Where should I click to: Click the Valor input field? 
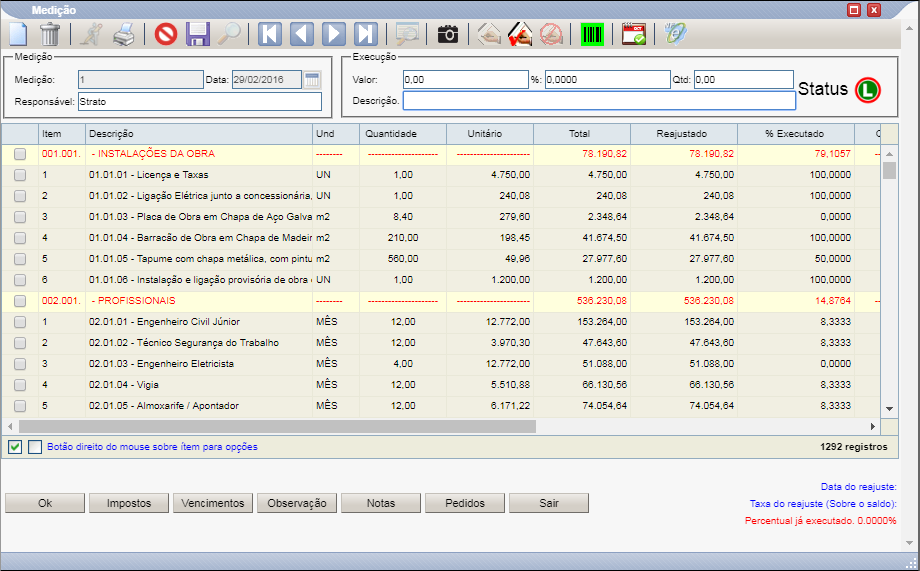(x=466, y=79)
